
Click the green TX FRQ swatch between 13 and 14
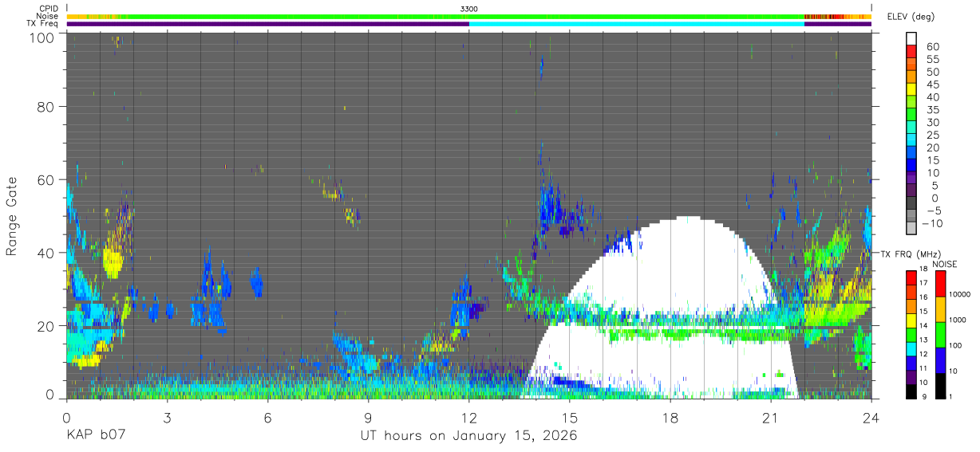[x=911, y=333]
